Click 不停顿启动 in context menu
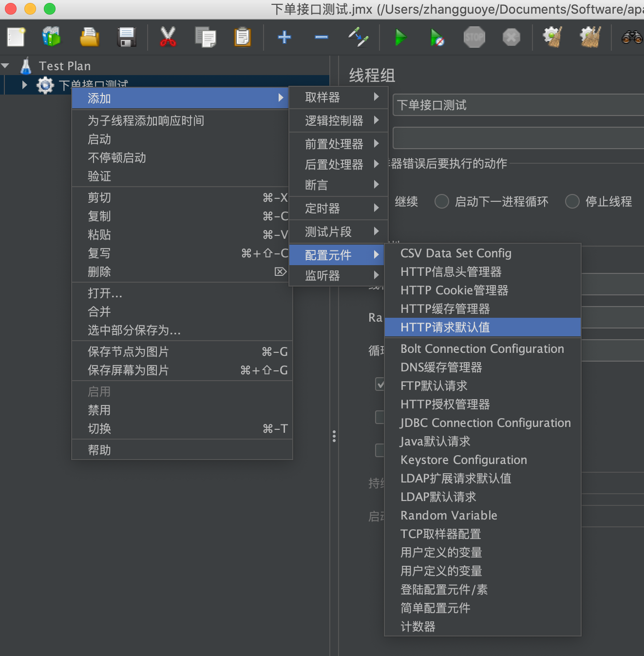The image size is (644, 656). pos(182,157)
